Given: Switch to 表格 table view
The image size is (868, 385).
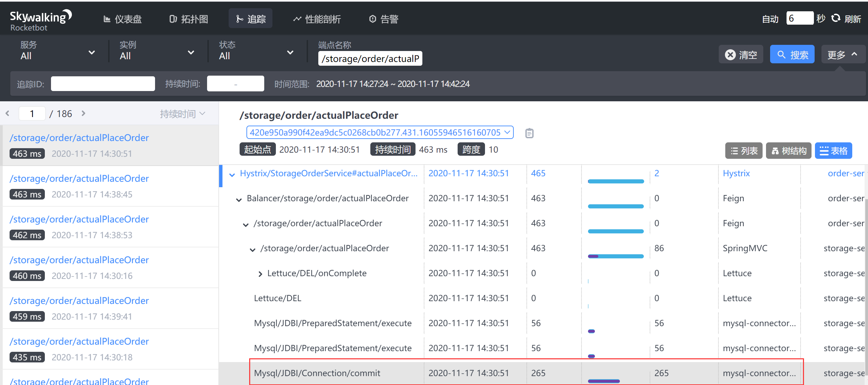Looking at the screenshot, I should click(833, 151).
